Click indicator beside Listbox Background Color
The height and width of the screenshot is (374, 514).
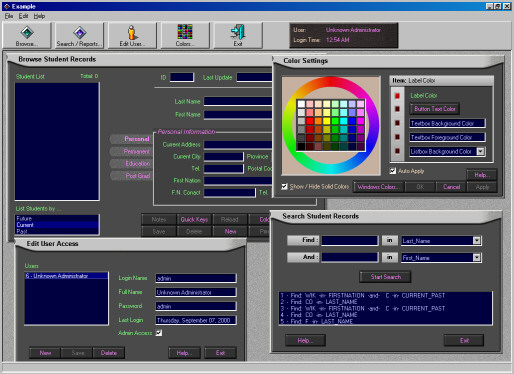click(397, 151)
